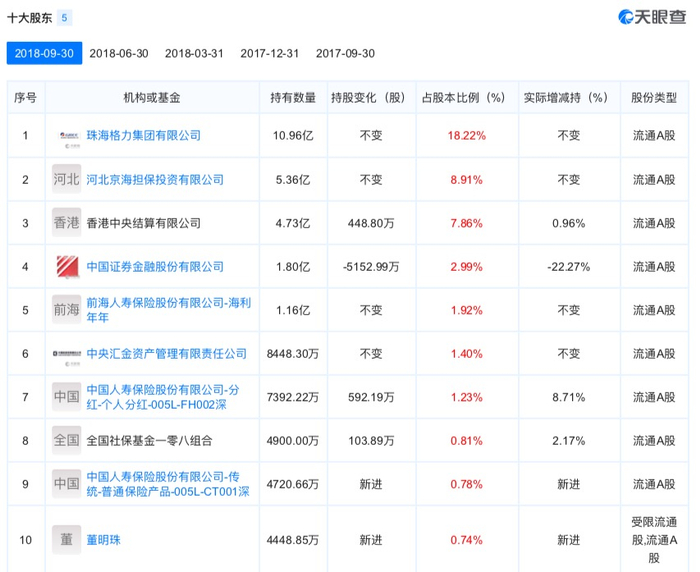Click the 5.36亿 holding amount

coord(293,180)
